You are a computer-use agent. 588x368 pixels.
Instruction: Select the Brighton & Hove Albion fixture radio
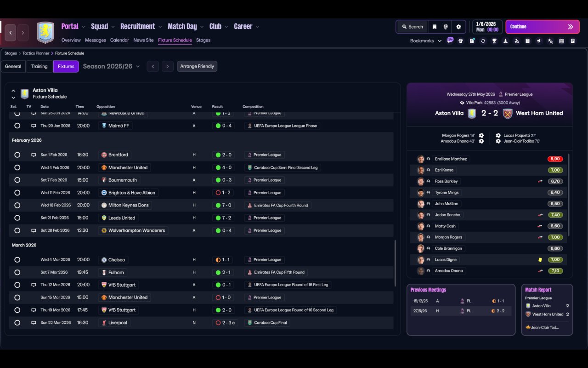(17, 193)
